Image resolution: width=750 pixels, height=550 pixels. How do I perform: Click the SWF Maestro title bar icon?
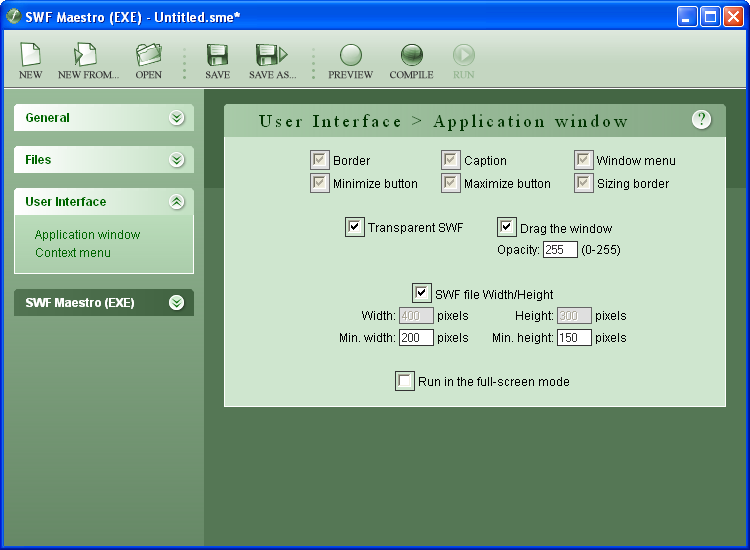(x=13, y=16)
